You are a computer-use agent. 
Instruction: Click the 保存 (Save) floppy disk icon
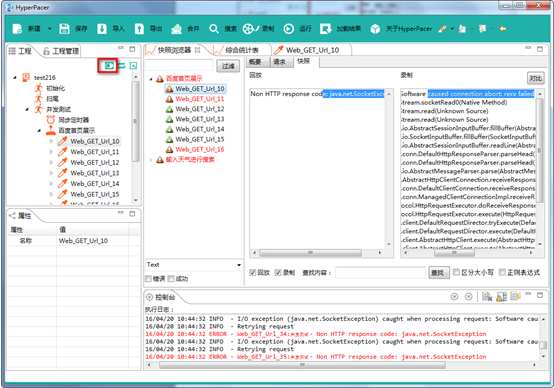[x=64, y=29]
